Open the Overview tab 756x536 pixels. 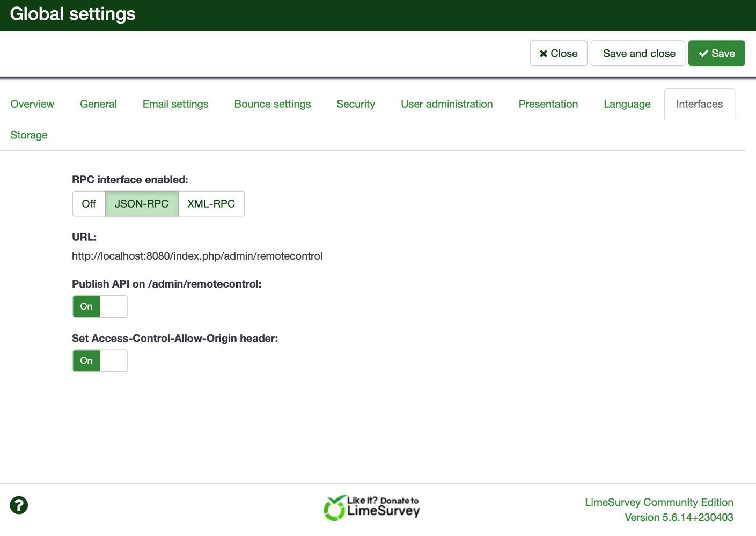[x=32, y=104]
